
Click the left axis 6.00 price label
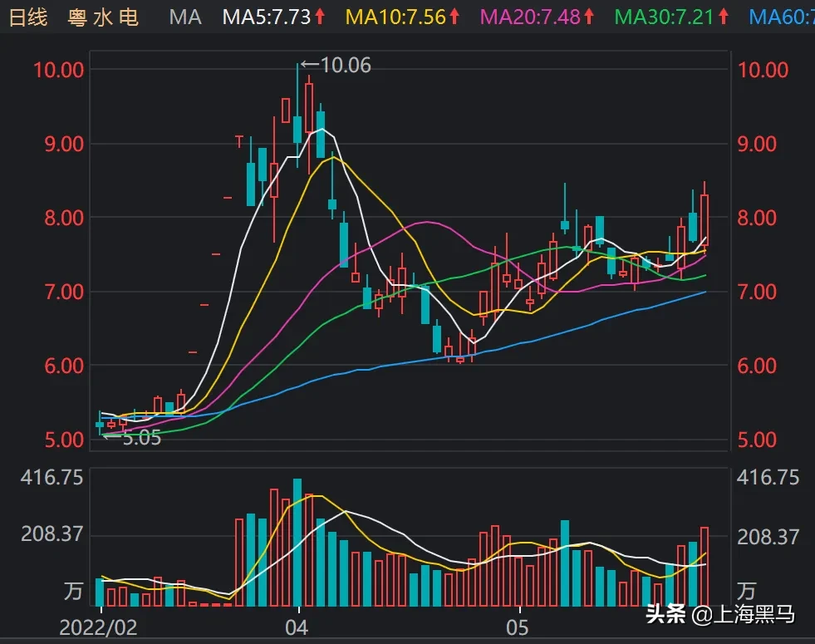point(64,366)
